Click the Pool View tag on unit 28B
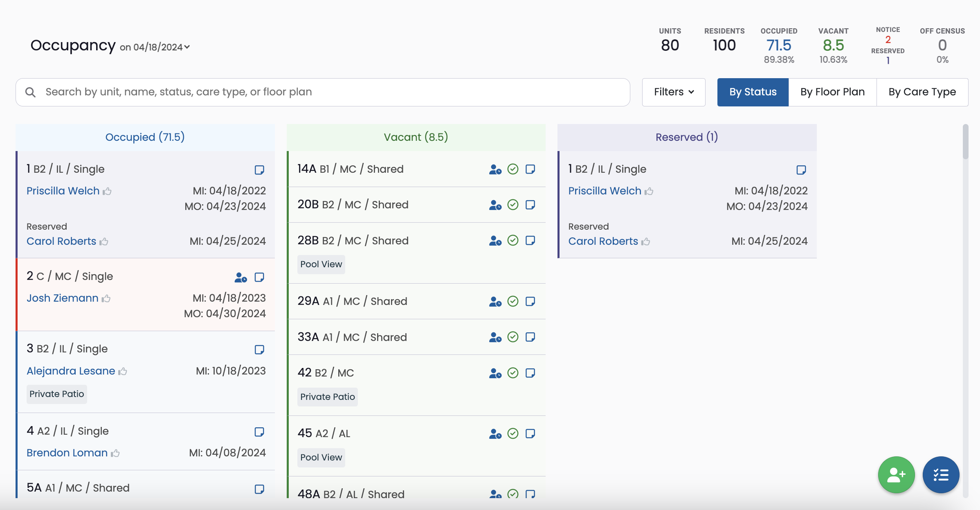 click(x=321, y=264)
